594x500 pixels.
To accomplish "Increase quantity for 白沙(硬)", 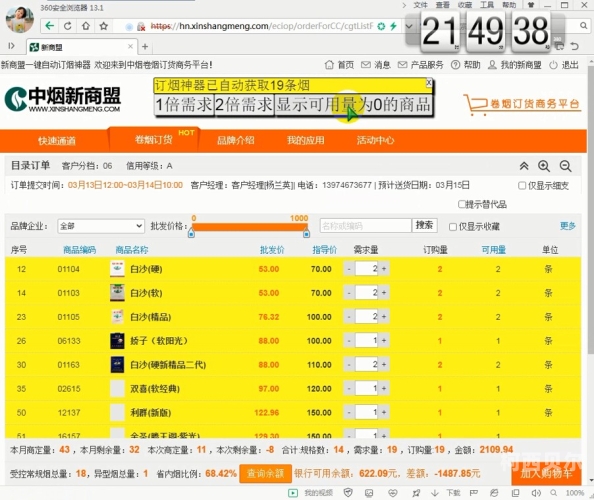I will [384, 269].
